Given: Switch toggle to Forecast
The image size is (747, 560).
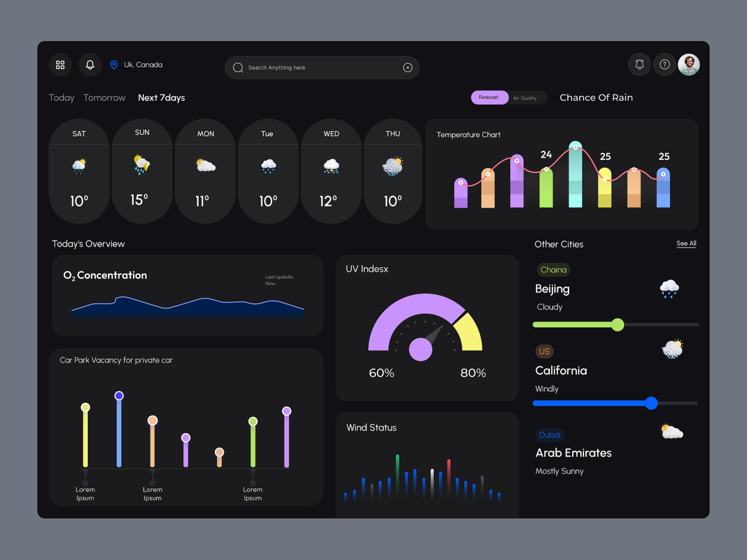Looking at the screenshot, I should click(x=489, y=98).
